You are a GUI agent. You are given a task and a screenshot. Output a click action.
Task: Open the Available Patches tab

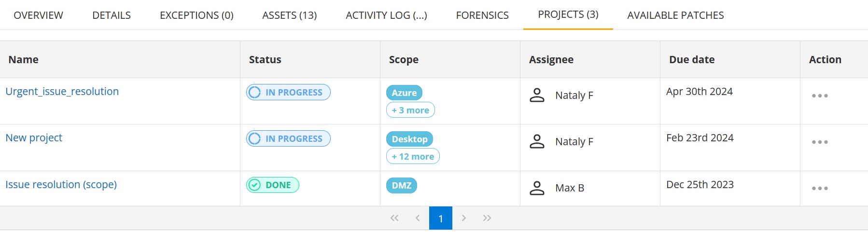coord(675,15)
